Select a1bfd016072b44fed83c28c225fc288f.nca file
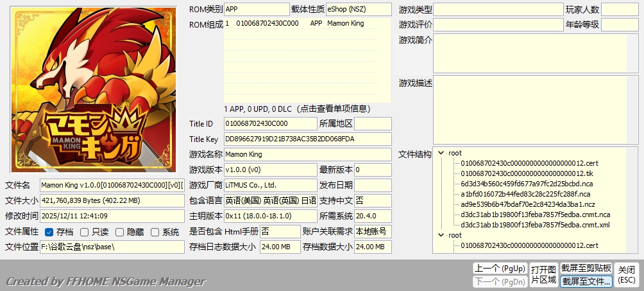This screenshot has height=291, width=644. pos(525,194)
